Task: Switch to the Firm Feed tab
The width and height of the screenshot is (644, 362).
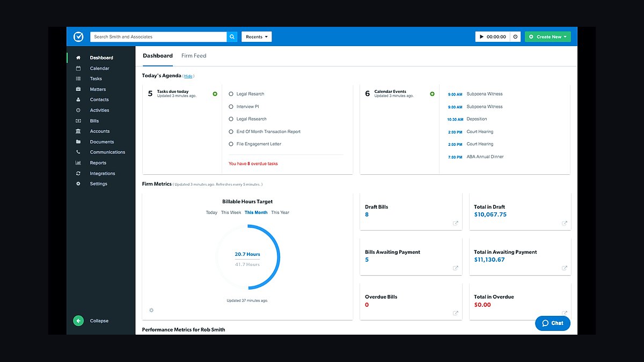Action: click(194, 56)
